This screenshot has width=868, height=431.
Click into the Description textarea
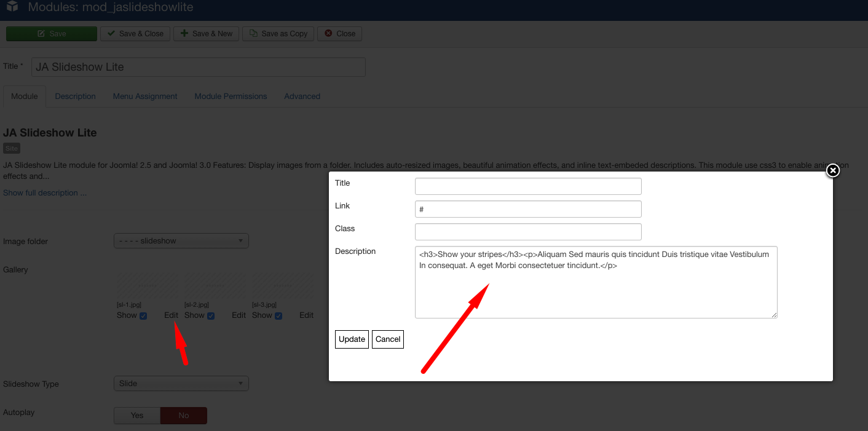[x=596, y=282]
